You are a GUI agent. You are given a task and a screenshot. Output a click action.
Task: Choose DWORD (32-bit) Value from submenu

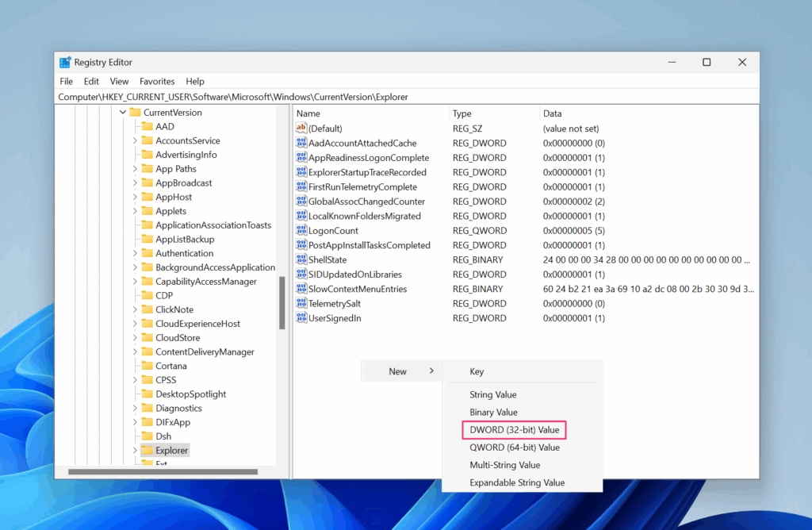coord(514,429)
